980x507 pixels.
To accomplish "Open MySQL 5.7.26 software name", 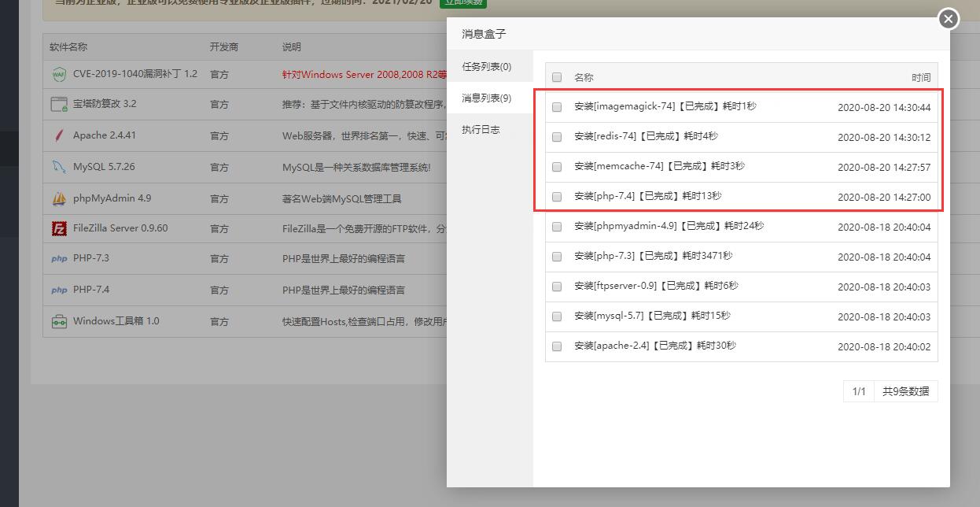I will coord(104,167).
